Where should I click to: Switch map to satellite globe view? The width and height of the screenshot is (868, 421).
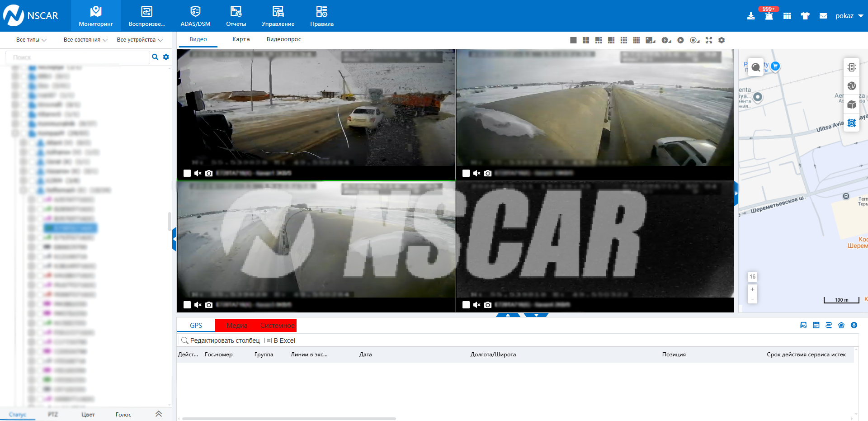tap(852, 86)
